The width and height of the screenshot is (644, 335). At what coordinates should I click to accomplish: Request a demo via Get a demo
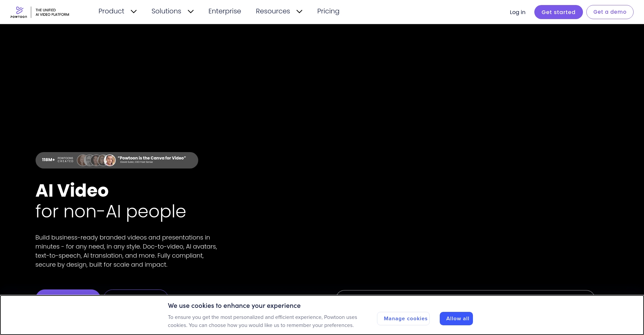[609, 12]
